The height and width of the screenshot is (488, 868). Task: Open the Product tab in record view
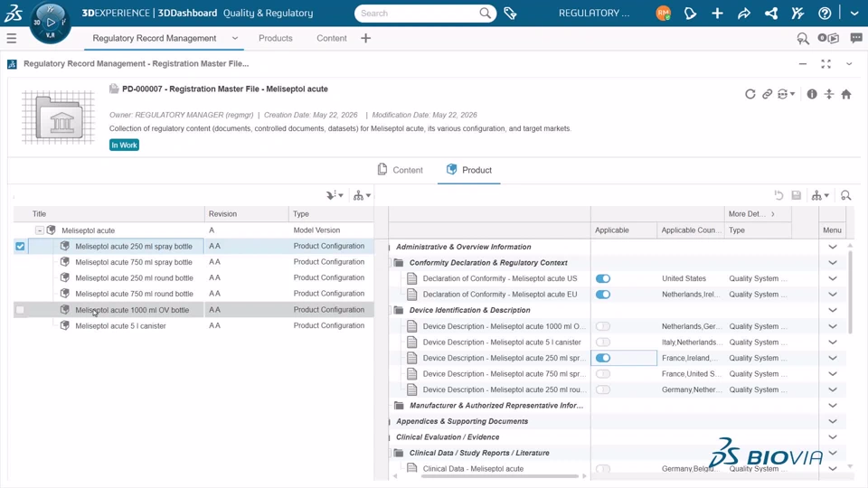point(469,170)
